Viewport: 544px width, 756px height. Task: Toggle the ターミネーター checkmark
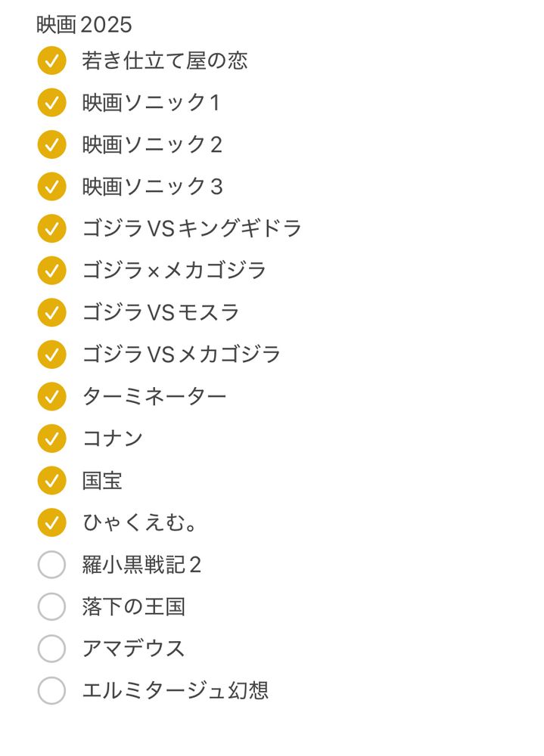tap(51, 396)
